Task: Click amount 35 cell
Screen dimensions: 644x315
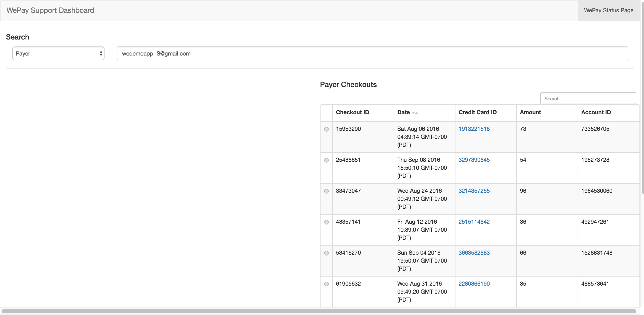Action: coord(547,292)
